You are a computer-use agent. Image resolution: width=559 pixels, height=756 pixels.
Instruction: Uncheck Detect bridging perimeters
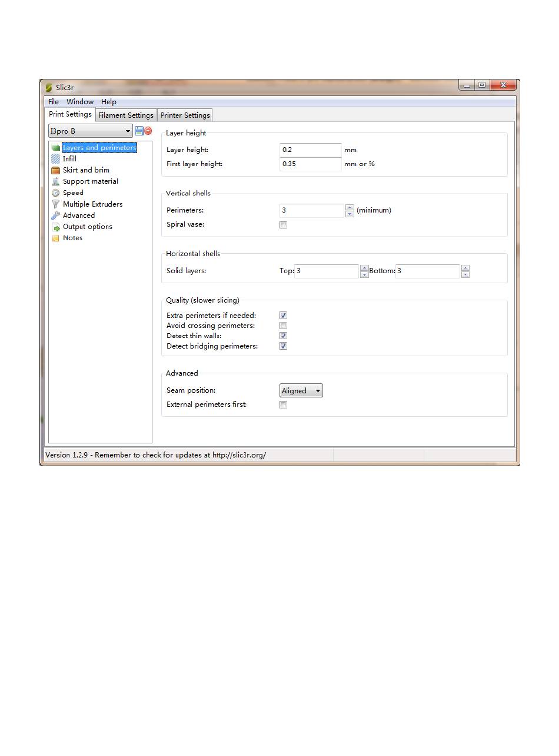pyautogui.click(x=283, y=346)
